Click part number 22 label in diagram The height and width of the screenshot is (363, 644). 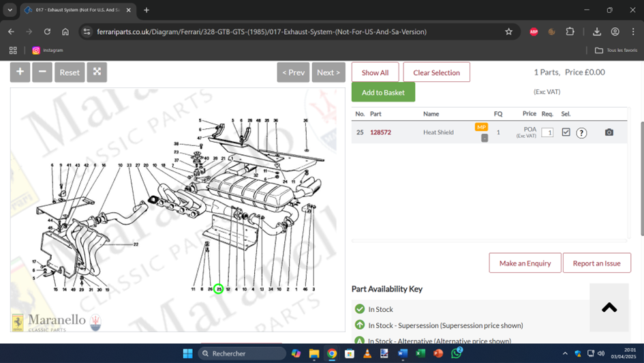coord(136,244)
